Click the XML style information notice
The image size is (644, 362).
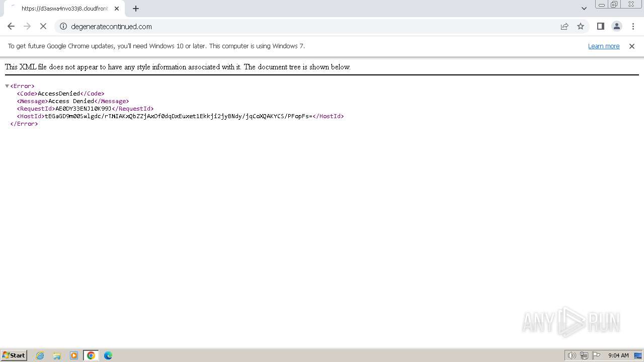178,67
